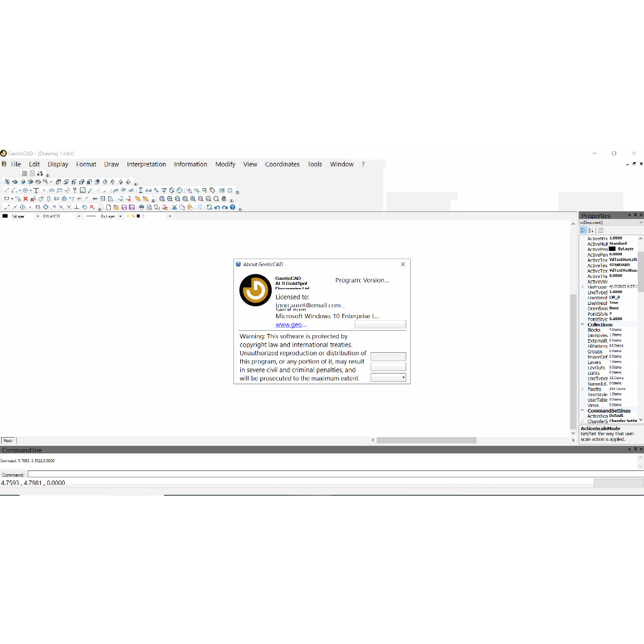Toggle alphabetical sort in Properties panel

[591, 230]
